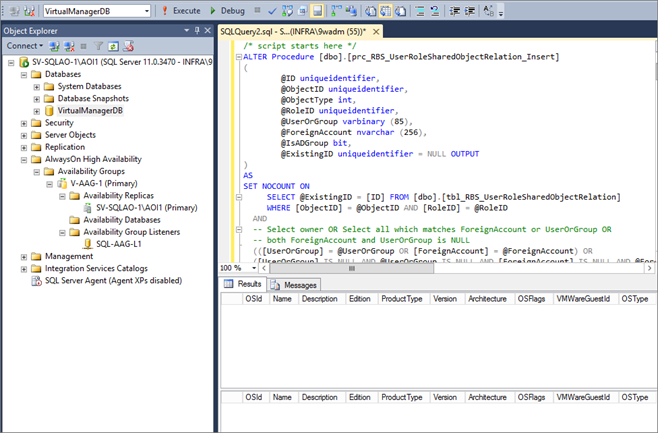This screenshot has width=658, height=433.
Task: Select the SQL-AAG-L1 listener
Action: point(119,244)
